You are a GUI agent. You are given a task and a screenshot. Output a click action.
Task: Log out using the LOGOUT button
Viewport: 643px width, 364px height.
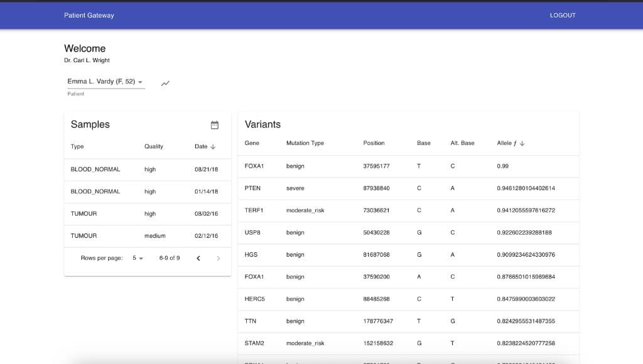pos(562,15)
